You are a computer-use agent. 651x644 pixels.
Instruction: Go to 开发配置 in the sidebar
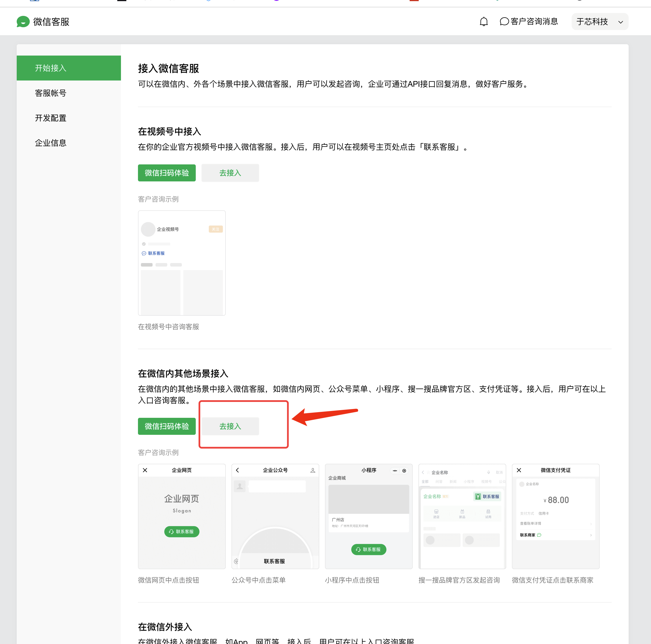[50, 118]
